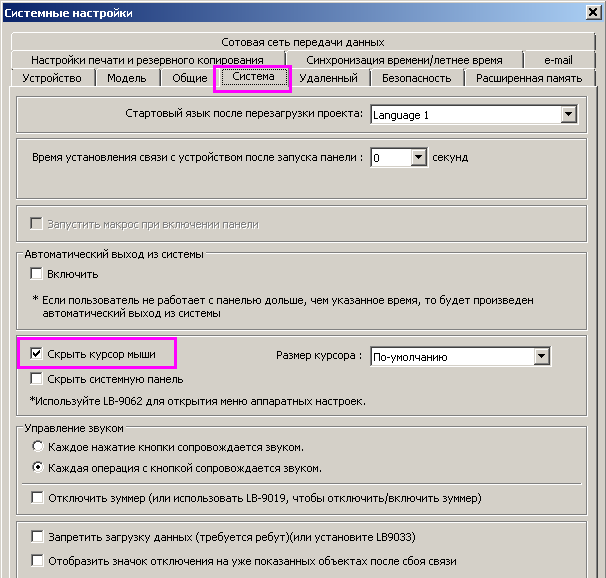Select the Общие tab
This screenshot has width=606, height=578.
(x=189, y=78)
